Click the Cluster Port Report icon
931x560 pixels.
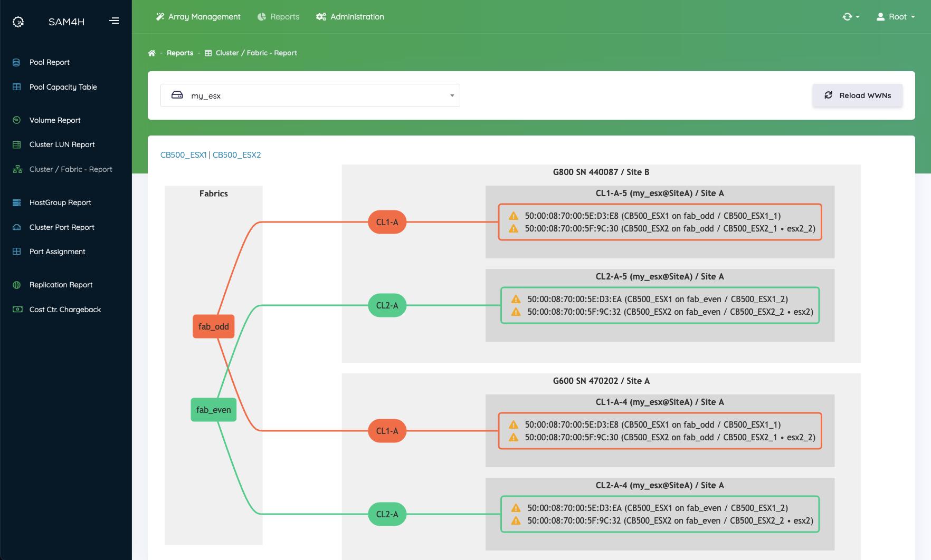(x=16, y=227)
